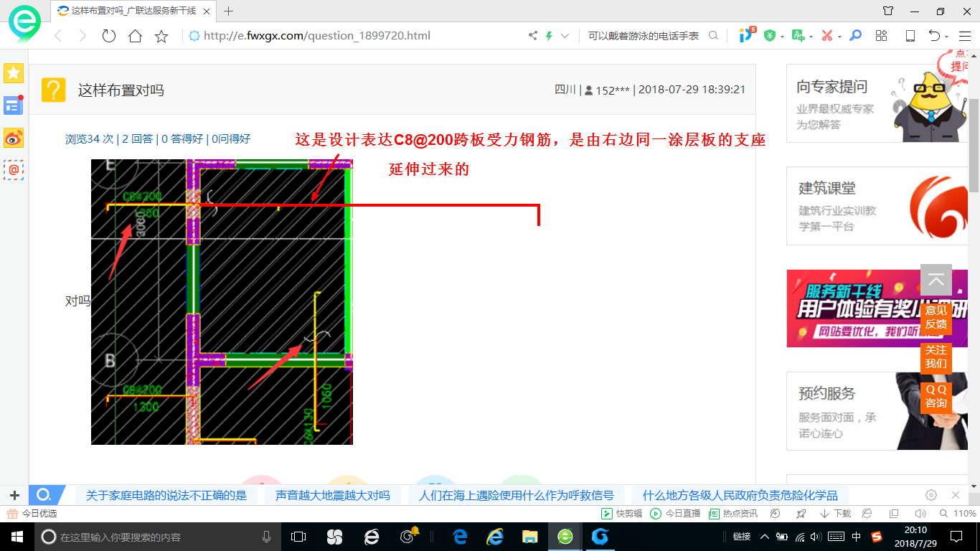The height and width of the screenshot is (551, 980).
Task: Open news item 什么地方各级人民政府负责危险化学品
Action: [x=740, y=495]
